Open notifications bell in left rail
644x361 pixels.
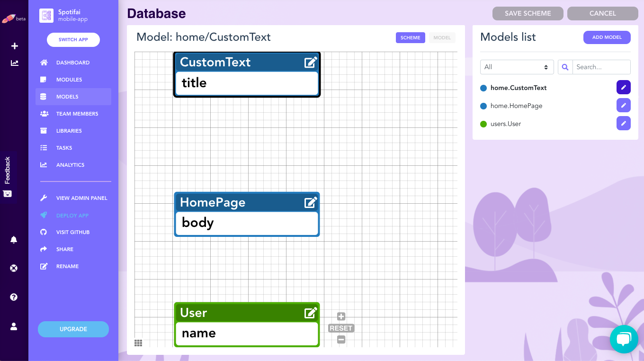14,240
